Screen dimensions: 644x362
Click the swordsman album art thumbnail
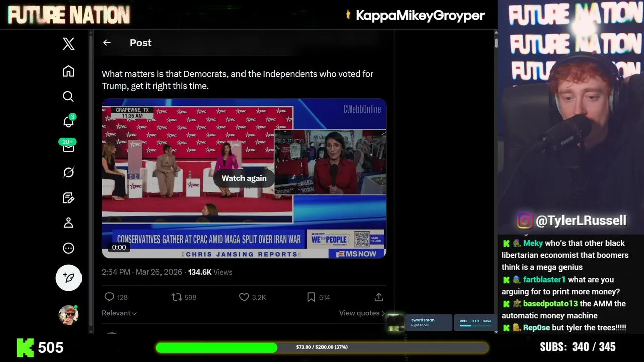pos(395,323)
